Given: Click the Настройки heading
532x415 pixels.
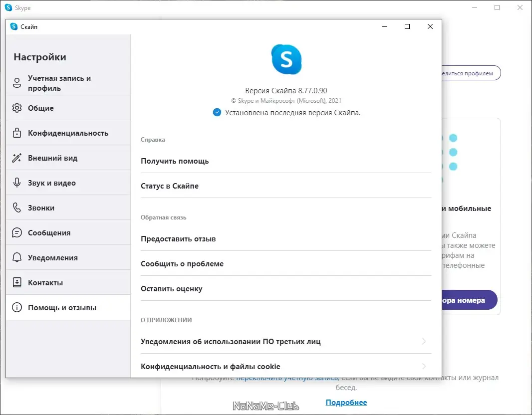Looking at the screenshot, I should pyautogui.click(x=40, y=57).
